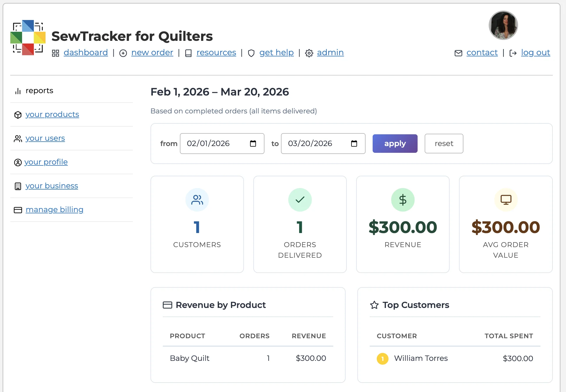Click the contact envelope icon
This screenshot has width=566, height=392.
[458, 53]
